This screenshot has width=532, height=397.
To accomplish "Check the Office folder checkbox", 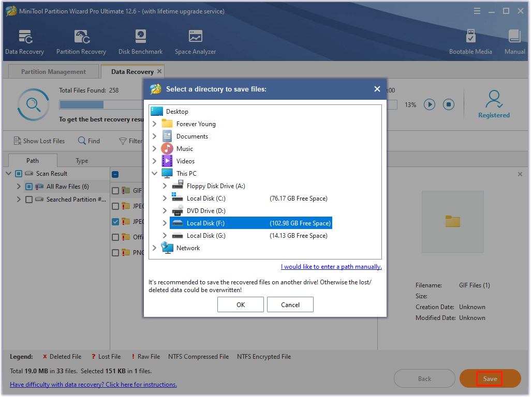I will tap(115, 237).
